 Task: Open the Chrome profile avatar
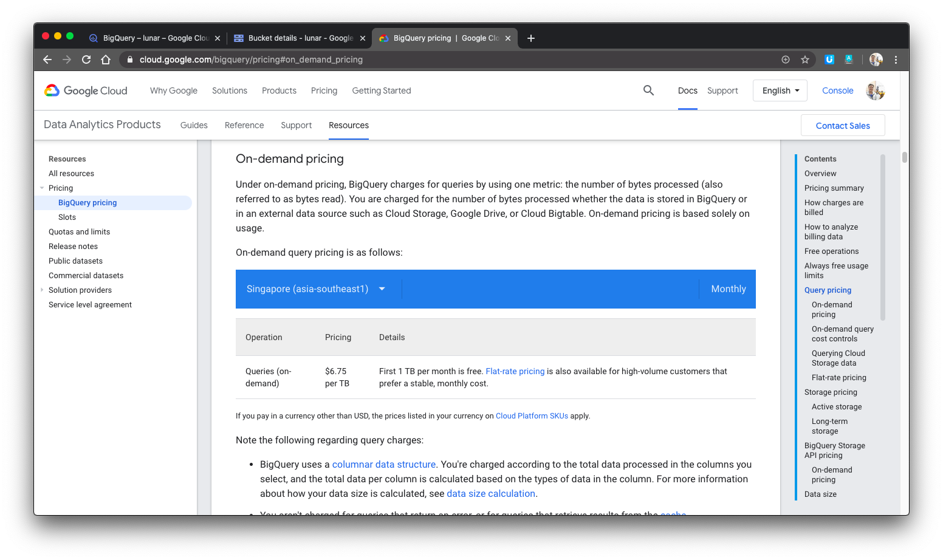tap(875, 59)
